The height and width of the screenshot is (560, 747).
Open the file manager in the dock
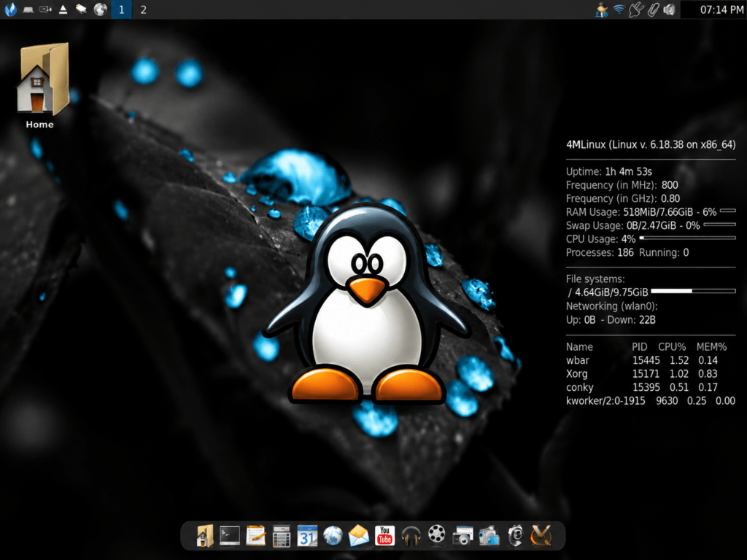[x=204, y=536]
